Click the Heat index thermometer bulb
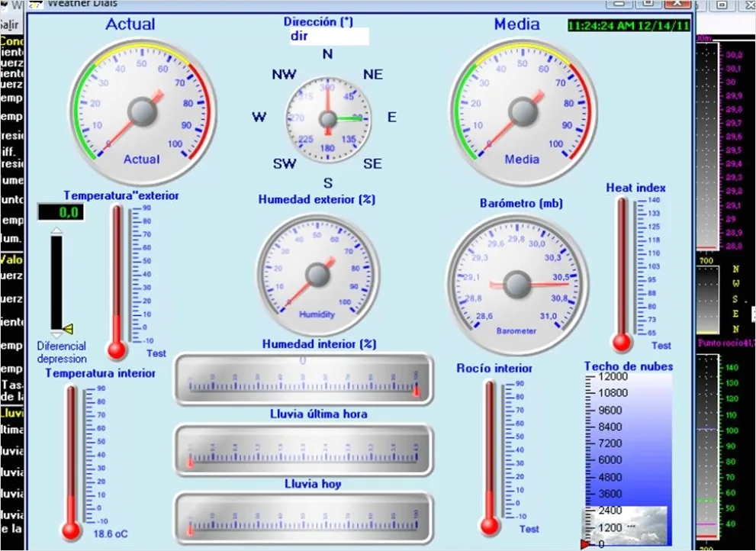The height and width of the screenshot is (551, 756). click(x=622, y=343)
